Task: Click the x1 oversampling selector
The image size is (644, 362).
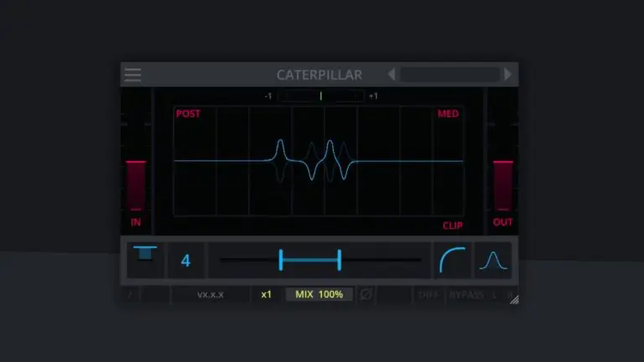Action: click(x=266, y=294)
